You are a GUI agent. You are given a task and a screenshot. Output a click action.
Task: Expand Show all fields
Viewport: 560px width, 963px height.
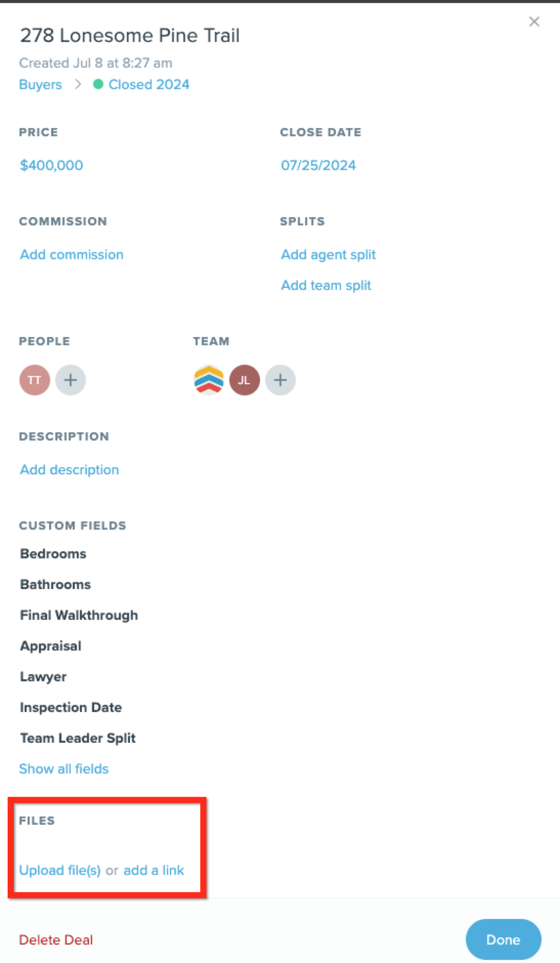pyautogui.click(x=64, y=769)
